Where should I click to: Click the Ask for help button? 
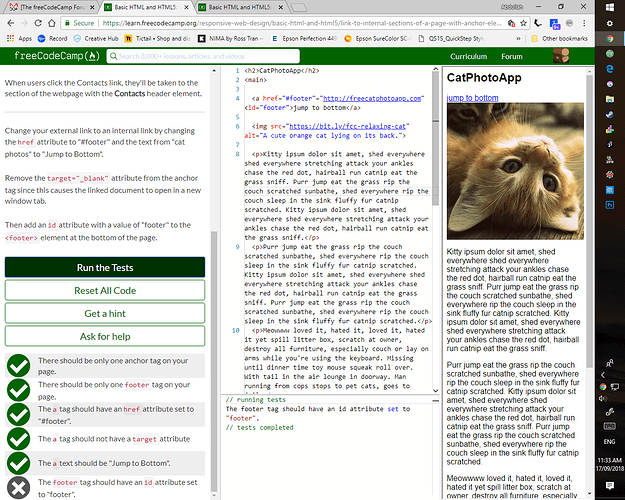click(105, 336)
